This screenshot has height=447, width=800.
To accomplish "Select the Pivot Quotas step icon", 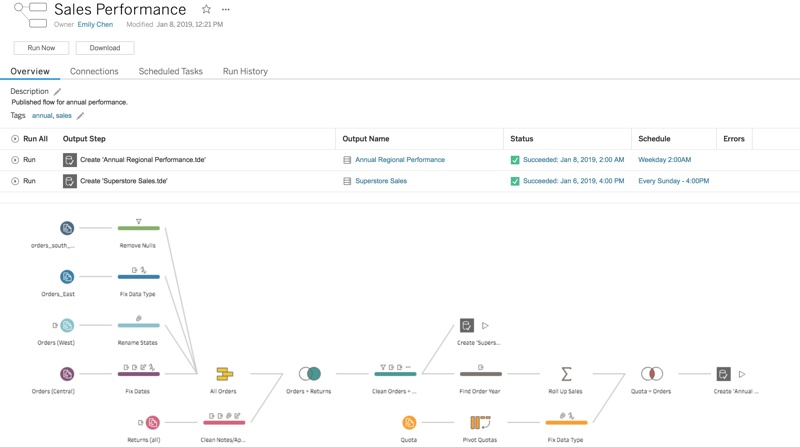I will (480, 422).
